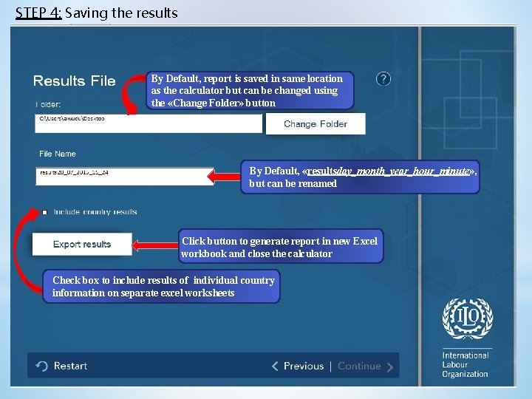Click the Previous left chevron
The image size is (532, 399).
(x=275, y=366)
